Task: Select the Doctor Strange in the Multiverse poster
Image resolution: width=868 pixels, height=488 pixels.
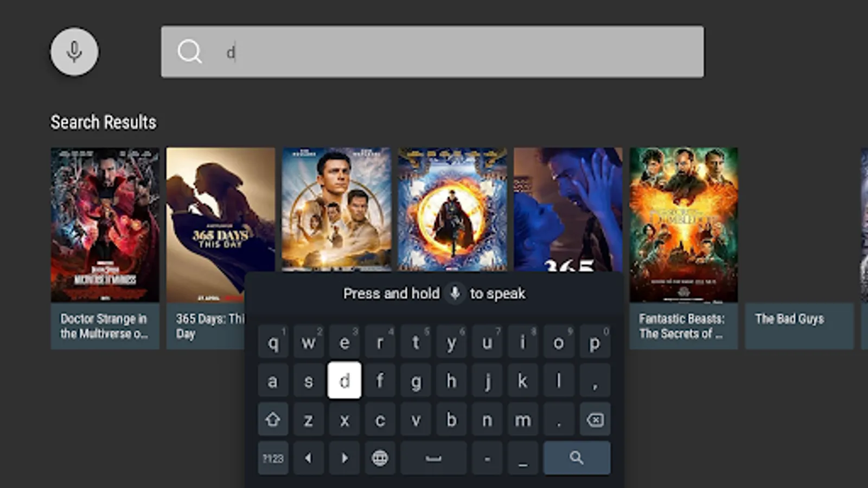Action: tap(104, 222)
